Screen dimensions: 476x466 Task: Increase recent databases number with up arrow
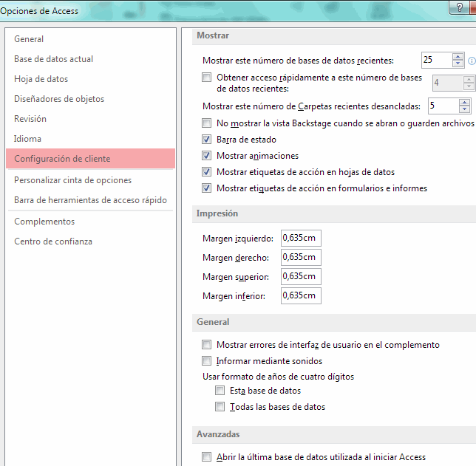tap(458, 57)
